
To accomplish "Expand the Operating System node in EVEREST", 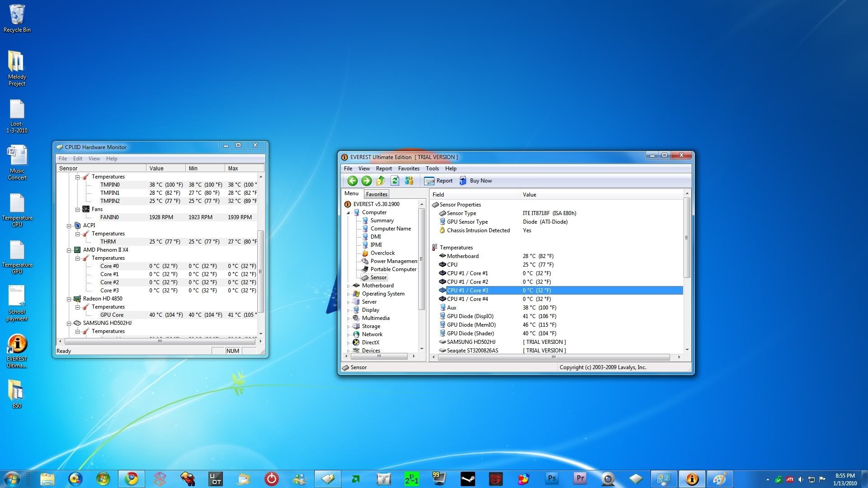I will point(348,294).
